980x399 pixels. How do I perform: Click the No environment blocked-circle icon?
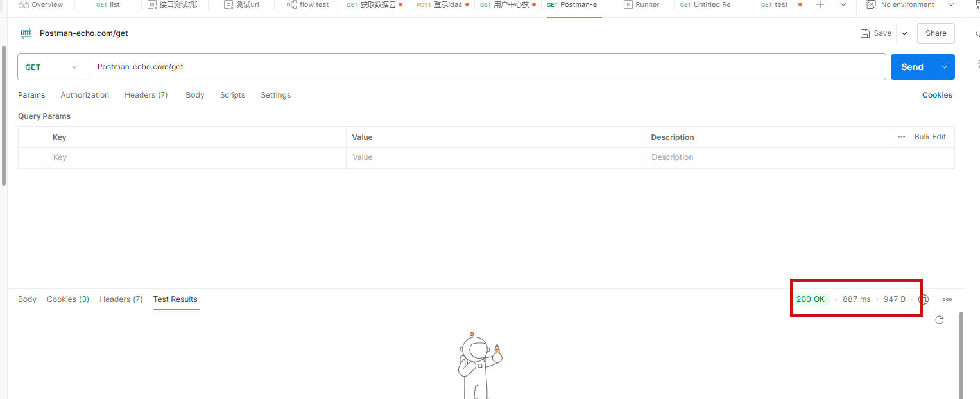870,4
